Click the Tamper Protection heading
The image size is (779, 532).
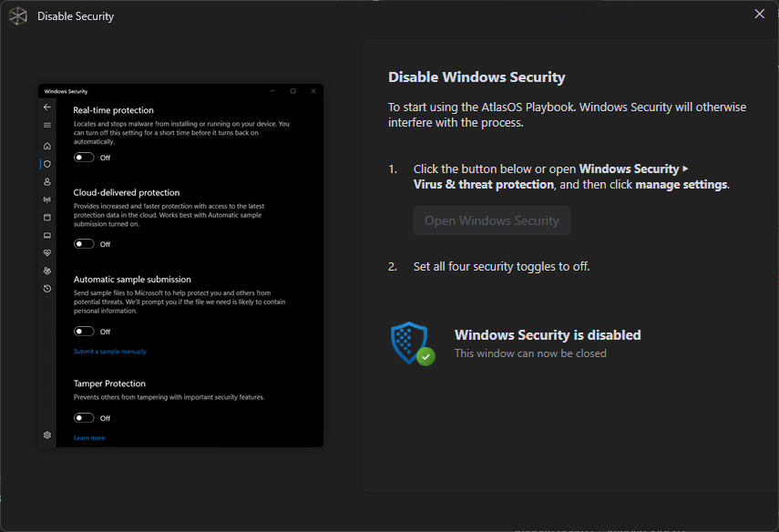109,384
